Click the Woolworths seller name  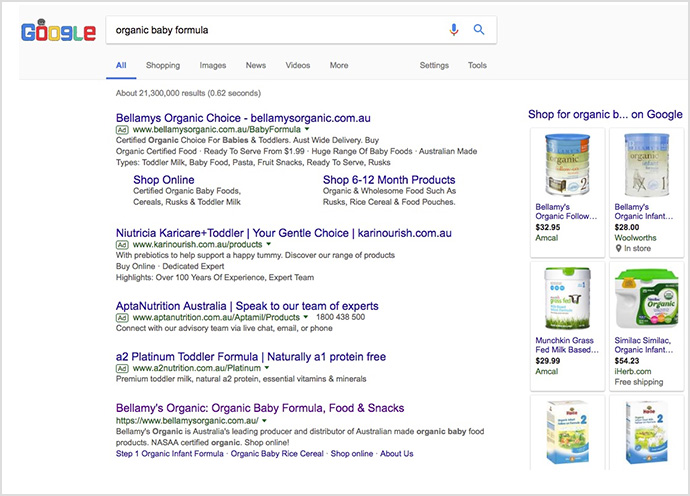(x=635, y=238)
